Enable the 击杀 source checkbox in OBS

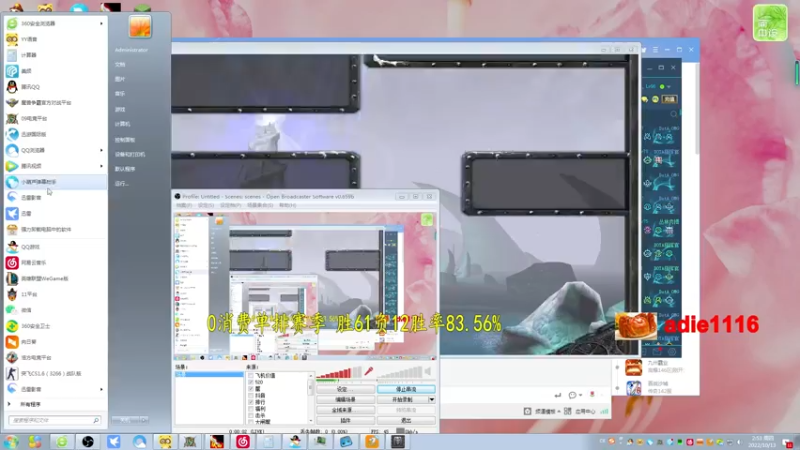click(251, 415)
